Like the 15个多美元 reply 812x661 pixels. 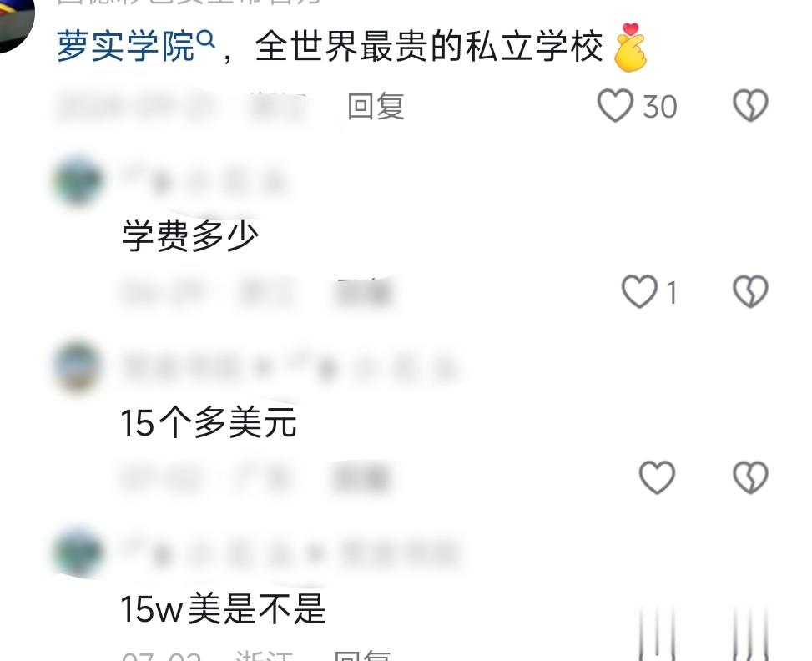(657, 477)
